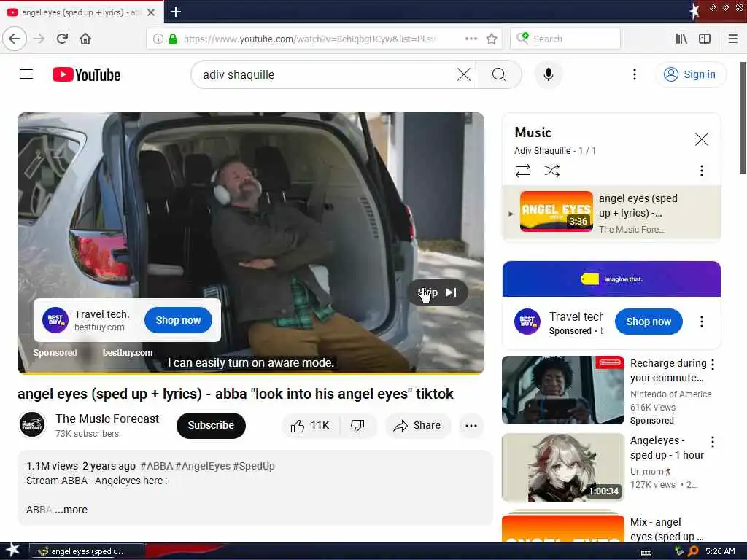The width and height of the screenshot is (747, 560).
Task: Click the YouTube search box text
Action: pyautogui.click(x=239, y=75)
